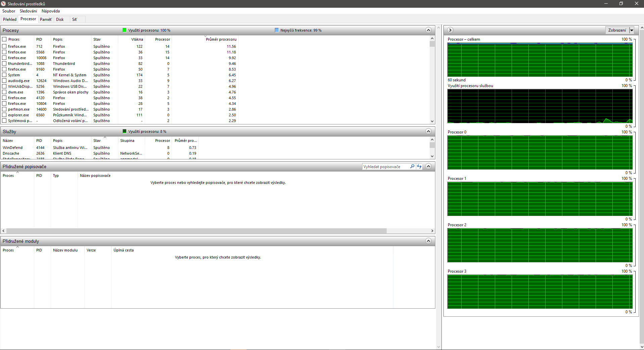
Task: Select all processes via Proces header checkbox
Action: tap(4, 39)
